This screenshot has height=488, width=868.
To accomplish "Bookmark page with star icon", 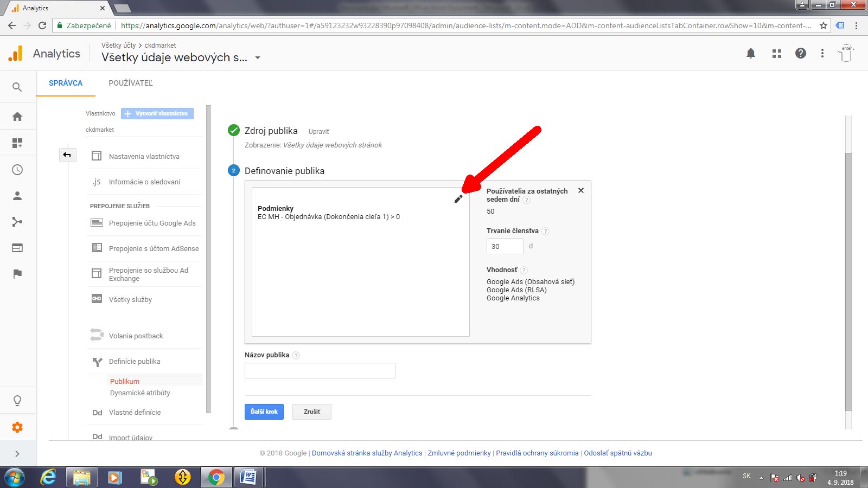I will (x=824, y=25).
